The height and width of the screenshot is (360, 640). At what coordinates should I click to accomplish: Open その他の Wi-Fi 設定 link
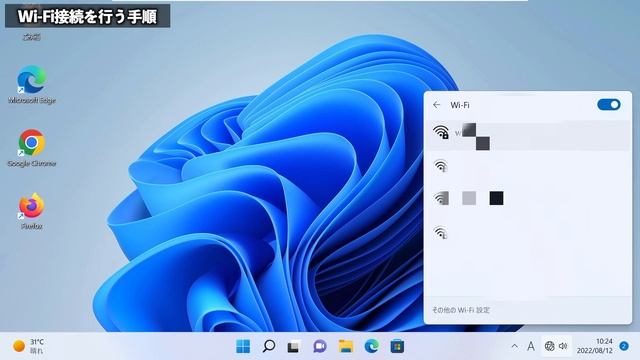[x=461, y=310]
